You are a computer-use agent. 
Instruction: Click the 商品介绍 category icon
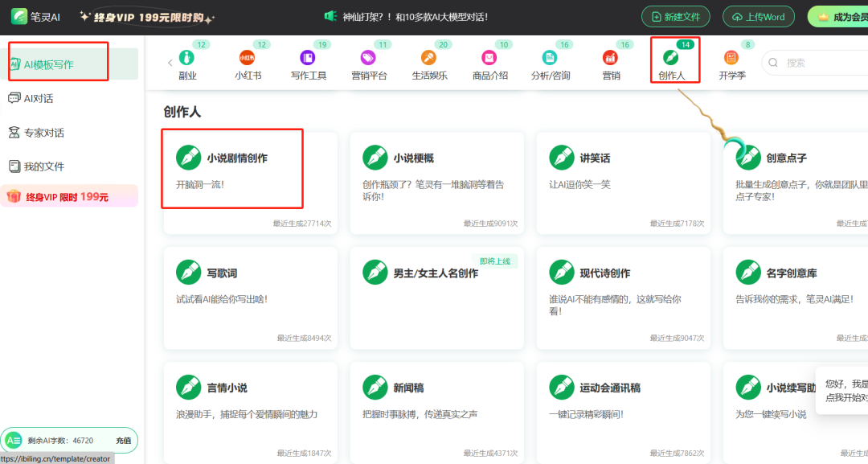pyautogui.click(x=489, y=56)
